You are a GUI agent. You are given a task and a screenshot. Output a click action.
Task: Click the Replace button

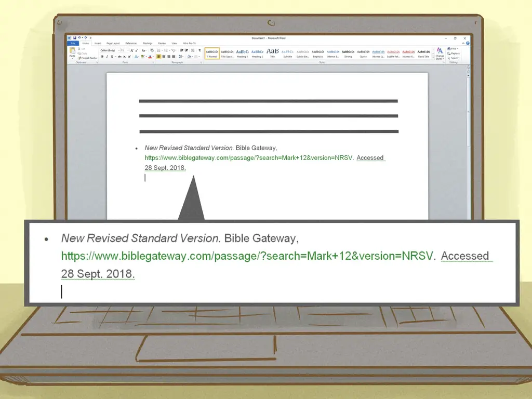tap(455, 54)
